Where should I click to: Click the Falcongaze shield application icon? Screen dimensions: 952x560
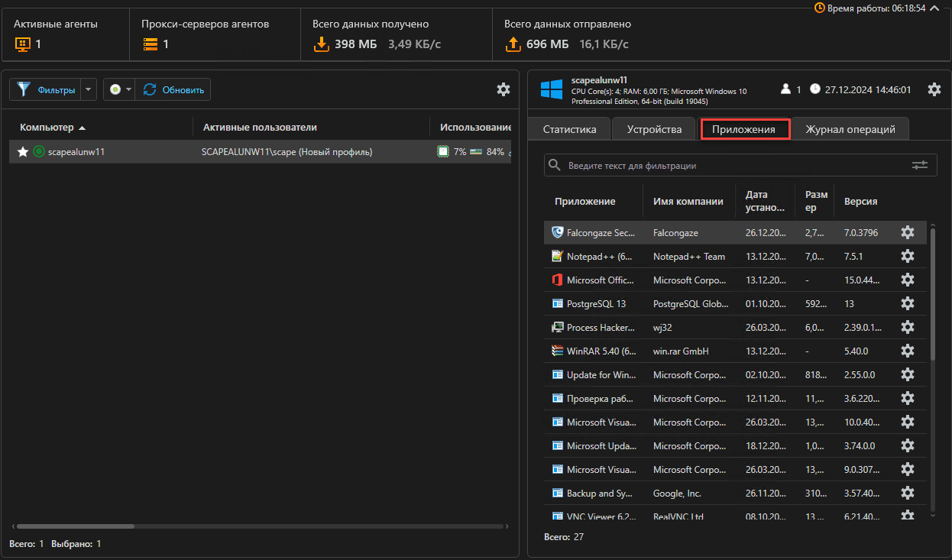pyautogui.click(x=557, y=232)
